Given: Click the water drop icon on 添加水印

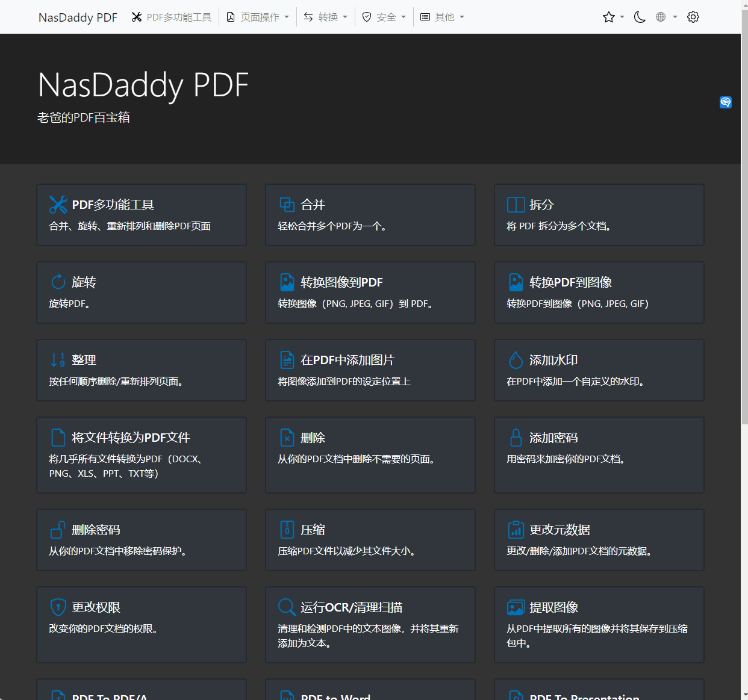Looking at the screenshot, I should point(516,360).
